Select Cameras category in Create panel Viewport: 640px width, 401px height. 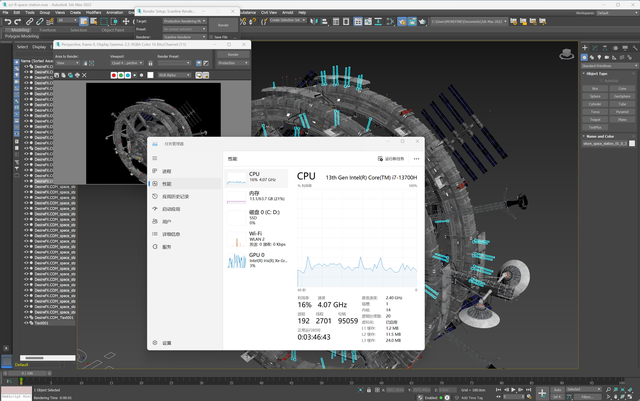pyautogui.click(x=607, y=57)
